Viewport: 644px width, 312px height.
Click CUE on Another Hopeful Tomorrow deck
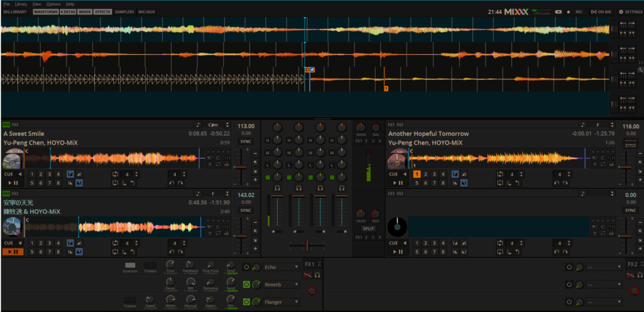click(394, 174)
